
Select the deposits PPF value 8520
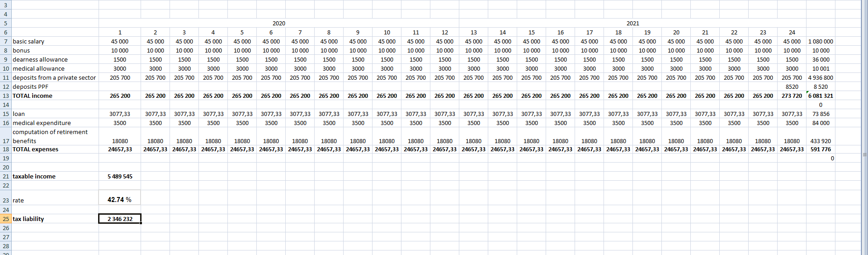pos(792,87)
